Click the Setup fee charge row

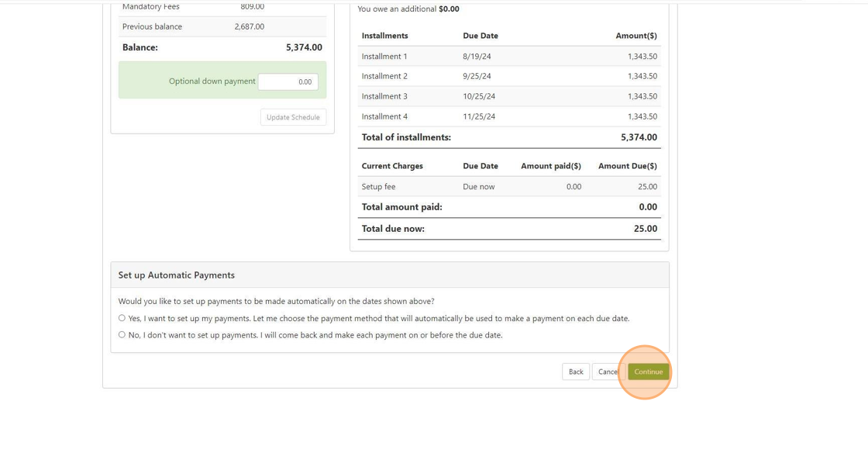508,187
